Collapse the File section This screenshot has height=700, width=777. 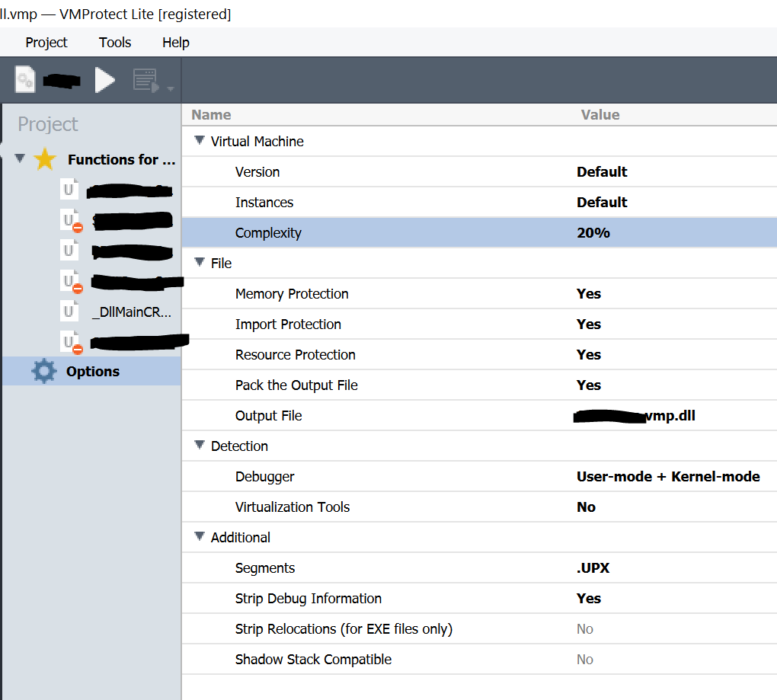[x=200, y=262]
